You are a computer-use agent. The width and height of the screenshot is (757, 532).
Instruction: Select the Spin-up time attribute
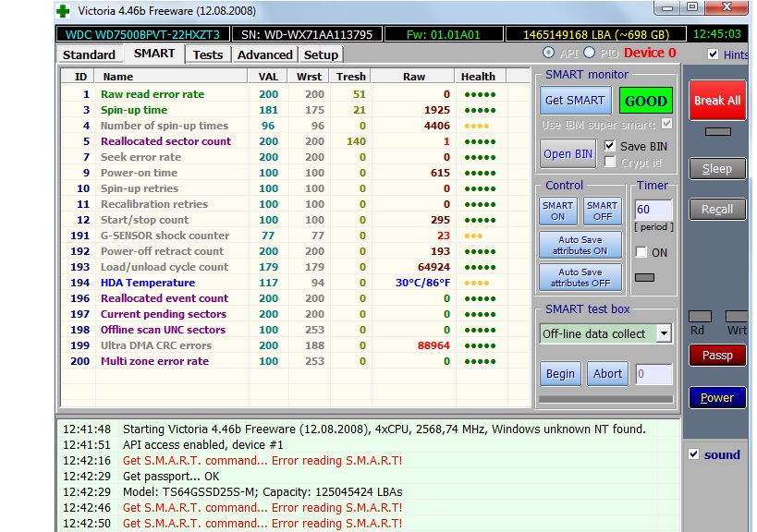296,110
